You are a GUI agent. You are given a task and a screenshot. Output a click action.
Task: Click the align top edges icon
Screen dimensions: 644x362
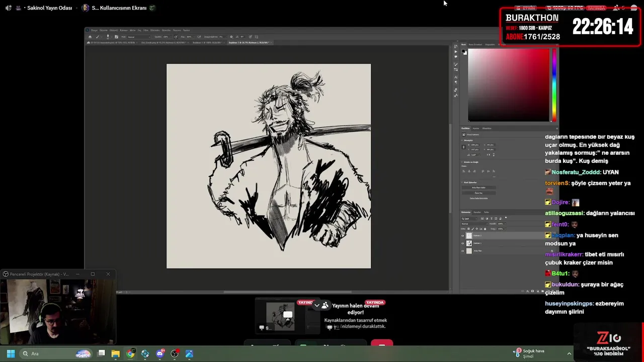(483, 171)
